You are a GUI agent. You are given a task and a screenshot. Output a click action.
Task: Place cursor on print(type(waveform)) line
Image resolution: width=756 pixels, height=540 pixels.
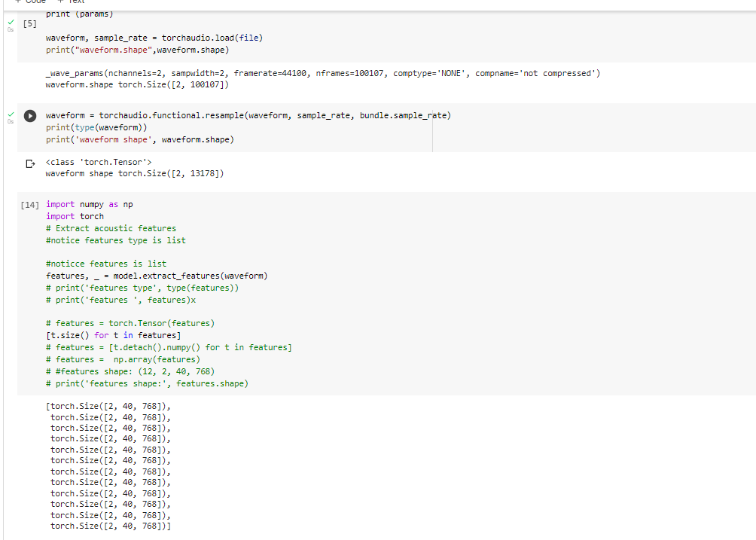(x=96, y=127)
